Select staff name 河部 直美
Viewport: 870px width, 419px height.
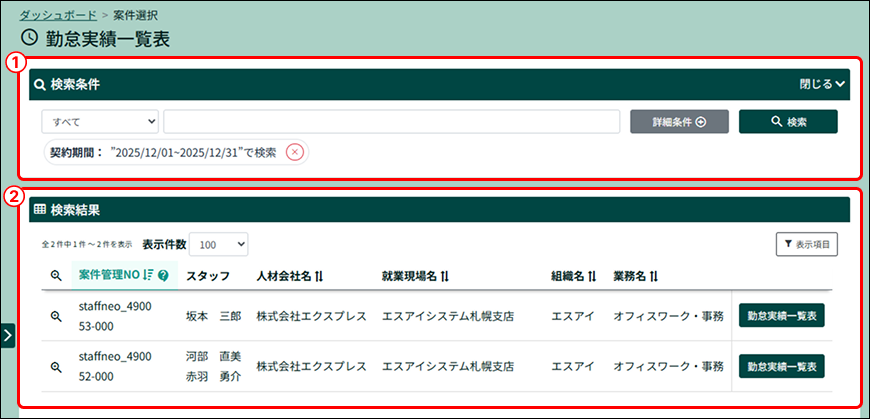214,356
